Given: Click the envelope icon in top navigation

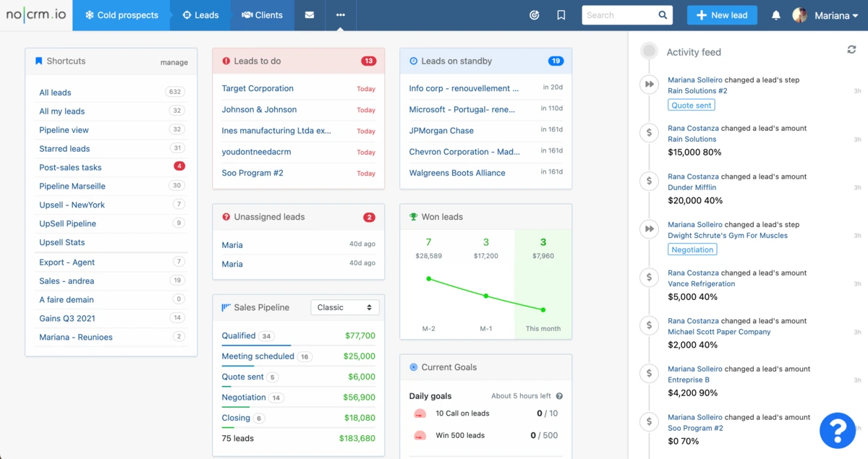Looking at the screenshot, I should 310,15.
